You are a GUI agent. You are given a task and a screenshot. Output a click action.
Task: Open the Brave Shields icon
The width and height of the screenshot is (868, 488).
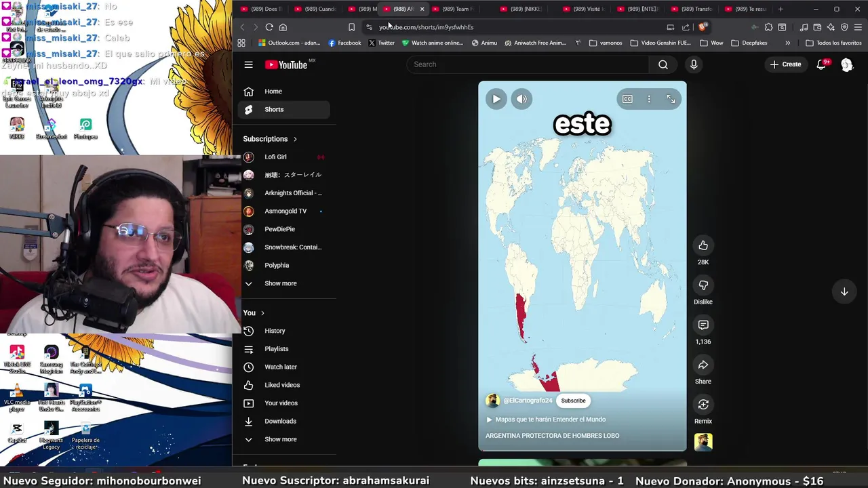coord(703,27)
